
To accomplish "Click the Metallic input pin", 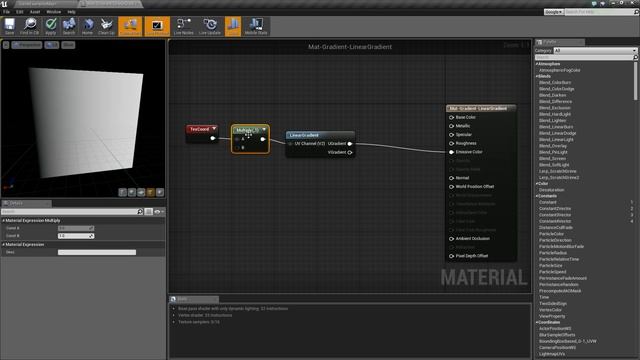I will pyautogui.click(x=451, y=126).
